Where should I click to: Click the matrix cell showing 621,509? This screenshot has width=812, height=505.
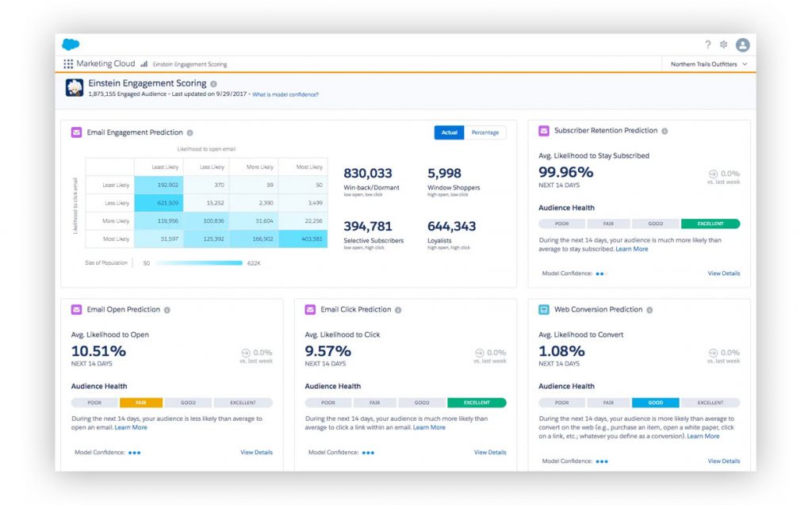(159, 203)
